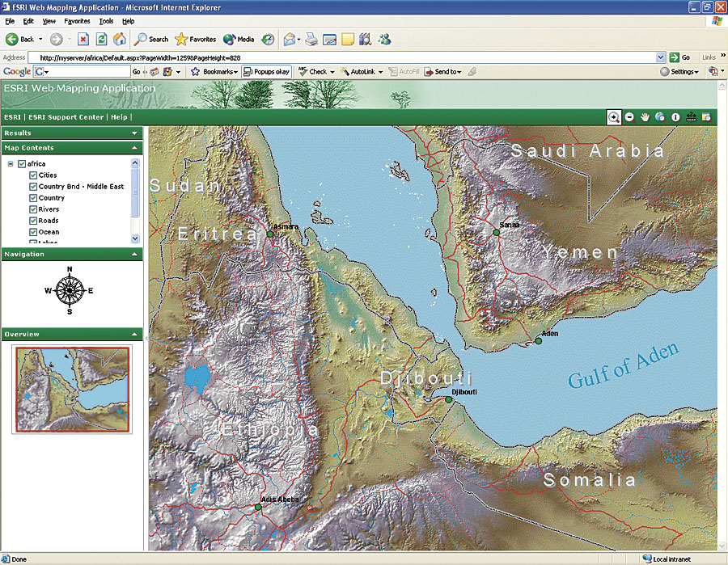Select the Zoom In map tool
The width and height of the screenshot is (728, 565).
(615, 117)
